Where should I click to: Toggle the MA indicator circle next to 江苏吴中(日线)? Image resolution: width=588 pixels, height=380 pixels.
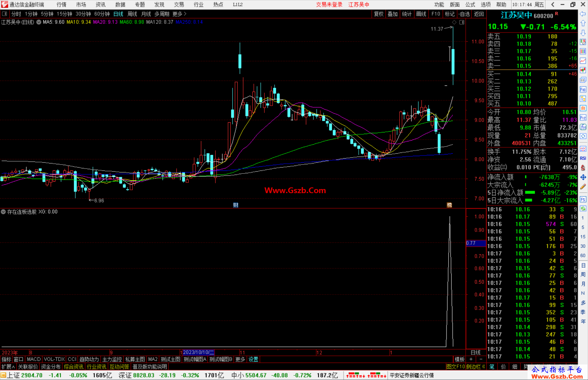tap(39, 22)
